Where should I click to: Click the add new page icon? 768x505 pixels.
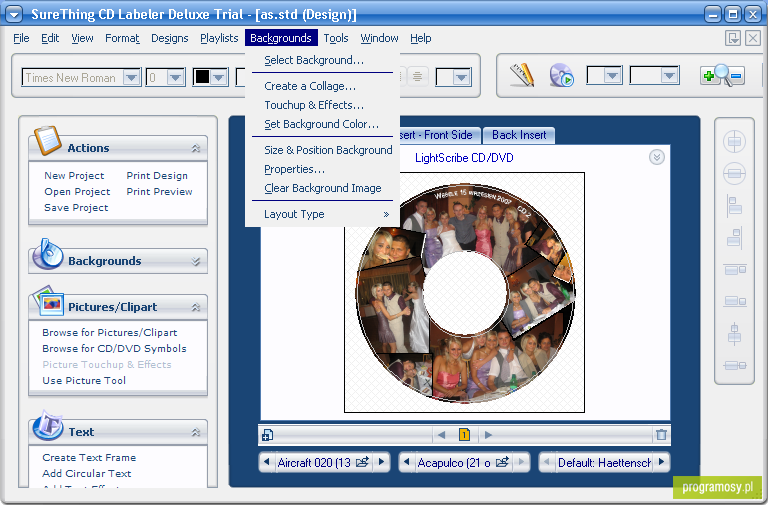tap(267, 434)
